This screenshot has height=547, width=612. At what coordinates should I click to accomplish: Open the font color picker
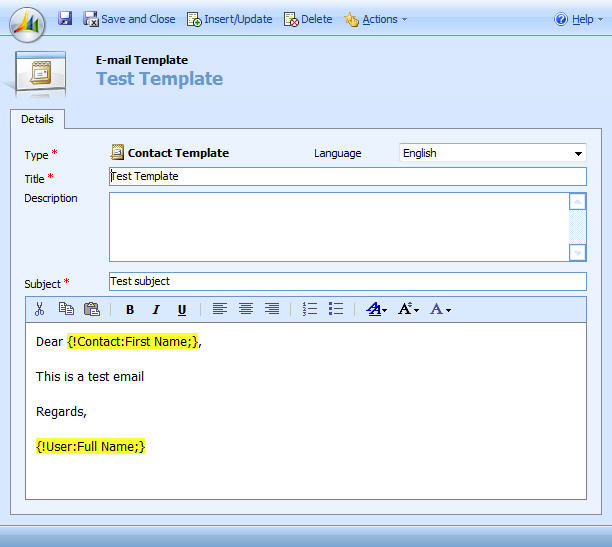pyautogui.click(x=440, y=309)
